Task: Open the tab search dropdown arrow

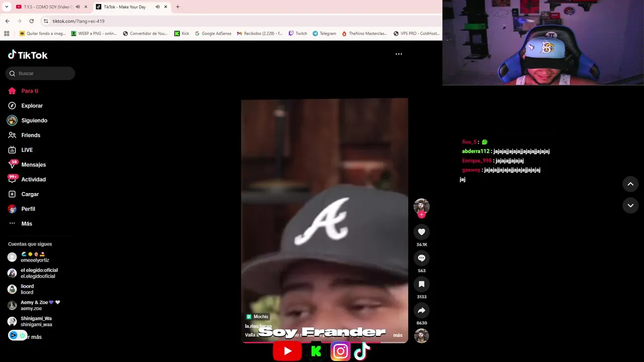Action: point(7,7)
